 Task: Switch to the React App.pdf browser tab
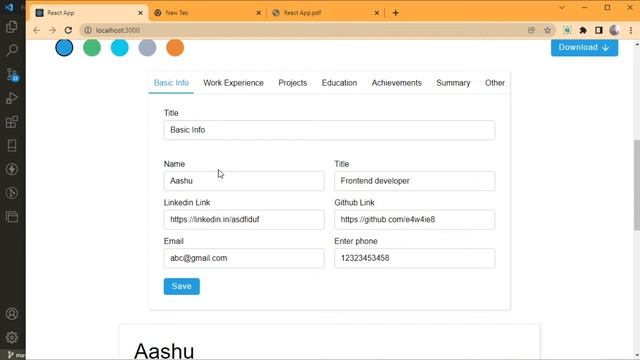(x=326, y=13)
